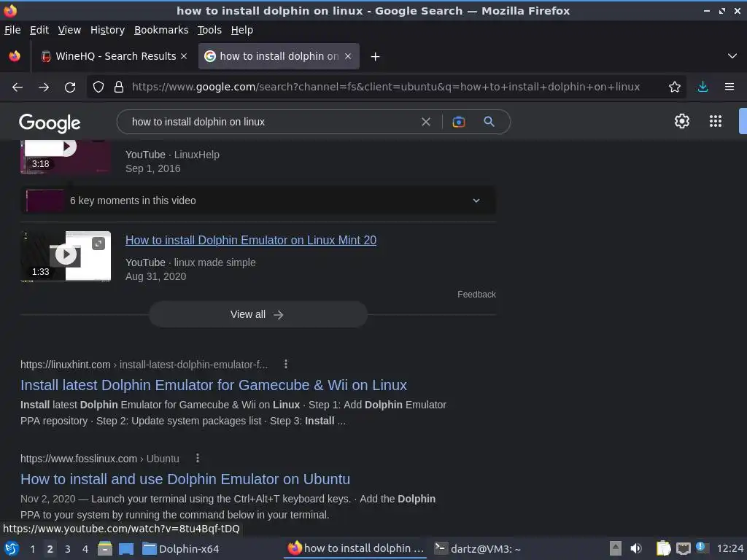The image size is (747, 560).
Task: Open Google quick settings gear
Action: [x=682, y=121]
